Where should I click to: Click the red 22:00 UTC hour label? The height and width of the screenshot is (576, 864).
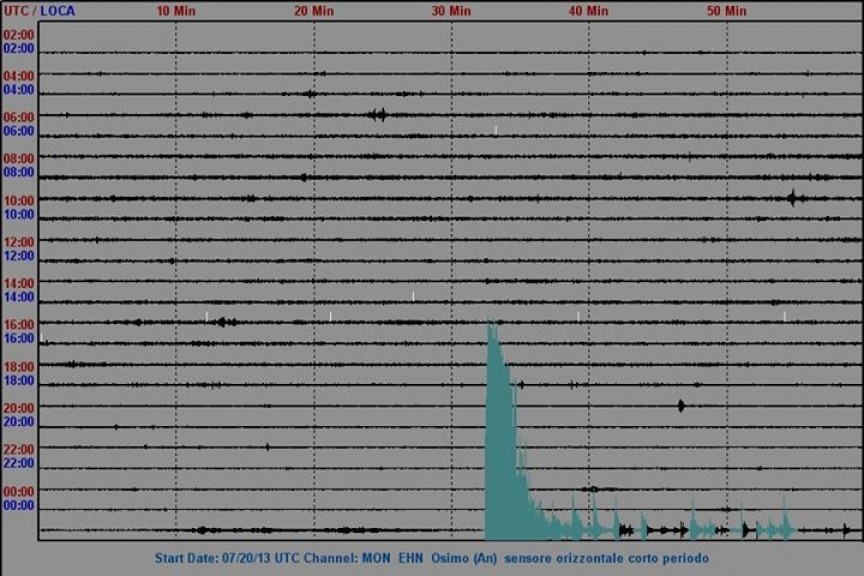(19, 449)
